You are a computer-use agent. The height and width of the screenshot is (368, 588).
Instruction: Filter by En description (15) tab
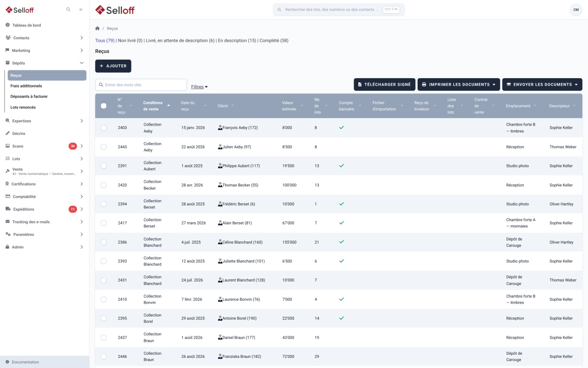[237, 40]
